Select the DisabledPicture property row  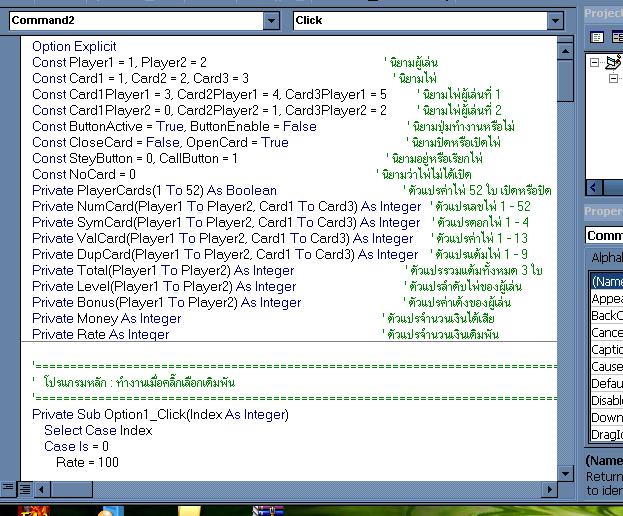pyautogui.click(x=607, y=401)
